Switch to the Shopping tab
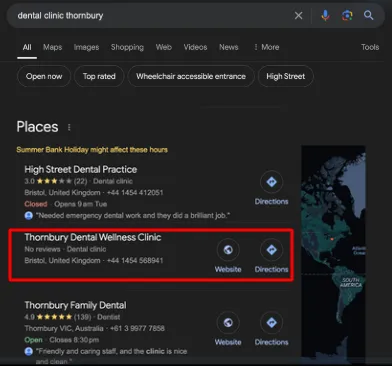 (127, 47)
